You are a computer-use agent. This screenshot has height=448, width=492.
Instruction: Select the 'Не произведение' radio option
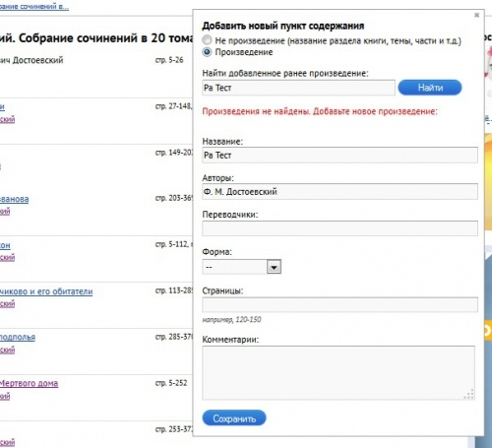pyautogui.click(x=207, y=40)
